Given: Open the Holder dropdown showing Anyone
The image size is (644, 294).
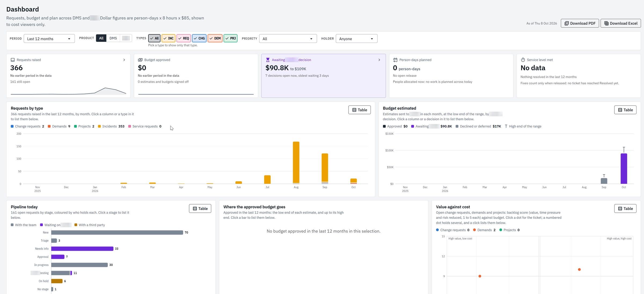Looking at the screenshot, I should click(357, 39).
